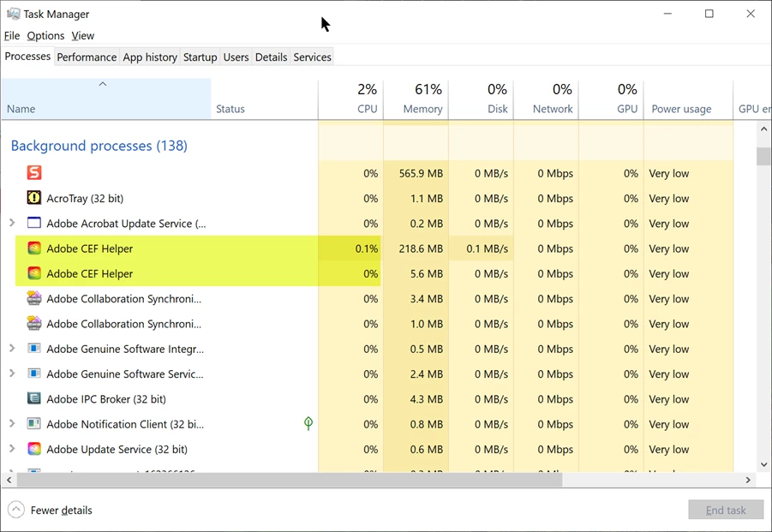This screenshot has width=772, height=532.
Task: Click the horizontal scrollbar left arrow
Action: tap(9, 480)
